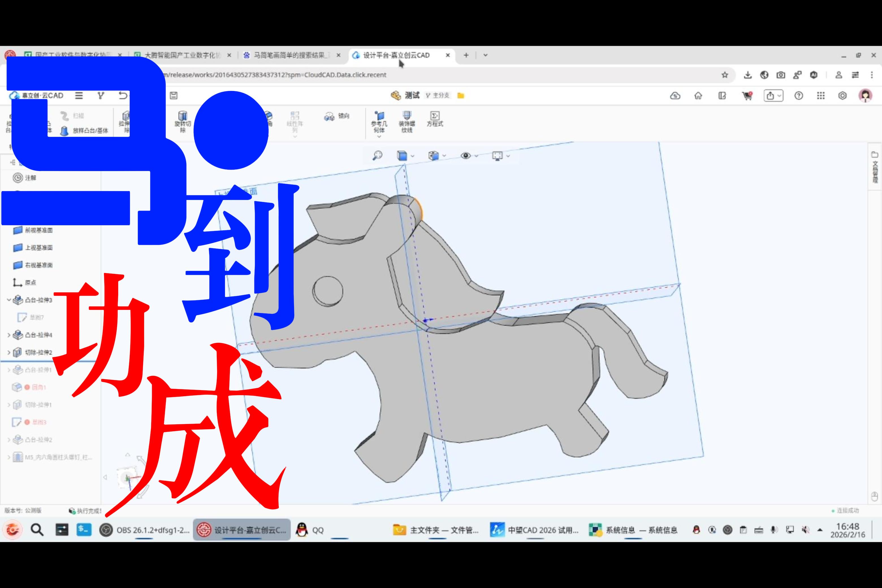Open the browser tab list chevron
This screenshot has width=882, height=588.
[x=485, y=55]
